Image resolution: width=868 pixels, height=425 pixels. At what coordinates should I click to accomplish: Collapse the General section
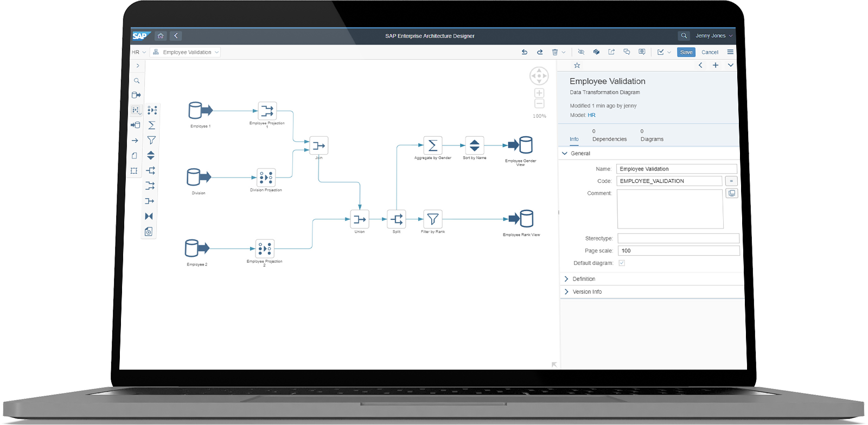pyautogui.click(x=565, y=154)
